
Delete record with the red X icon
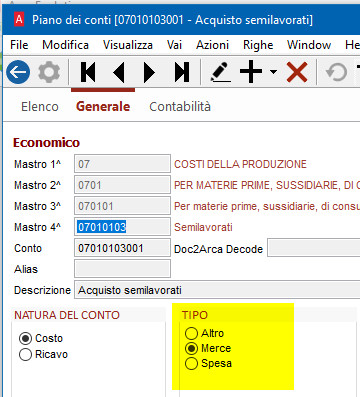[x=297, y=72]
